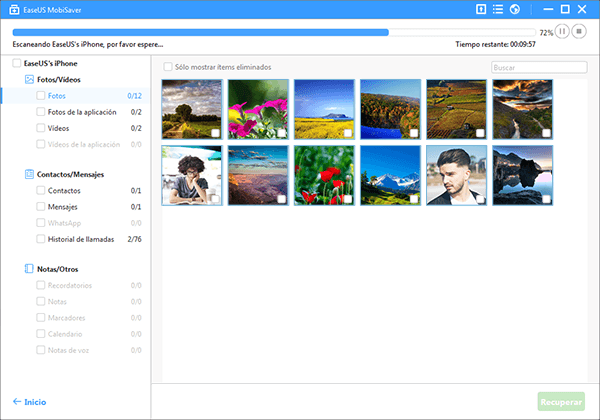
Task: Check the Fotos de la aplicación checkbox
Action: coord(41,112)
